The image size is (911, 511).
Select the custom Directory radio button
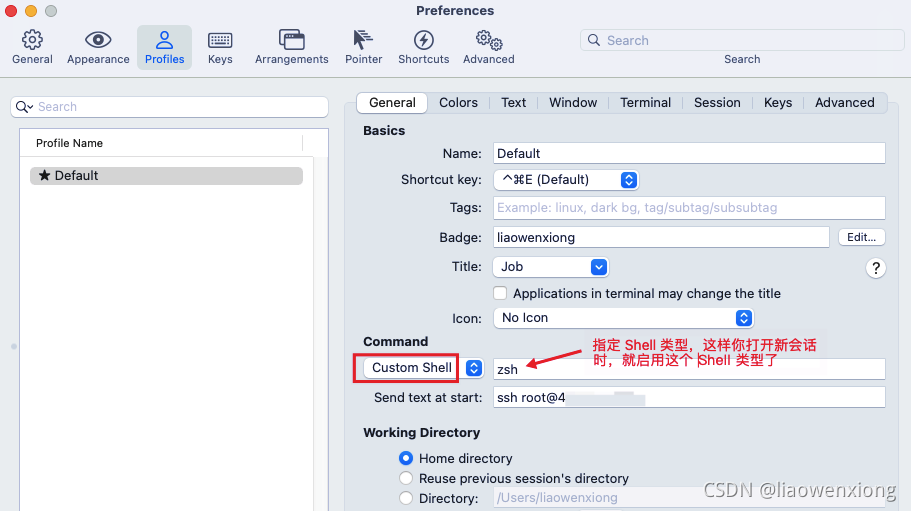coord(406,498)
